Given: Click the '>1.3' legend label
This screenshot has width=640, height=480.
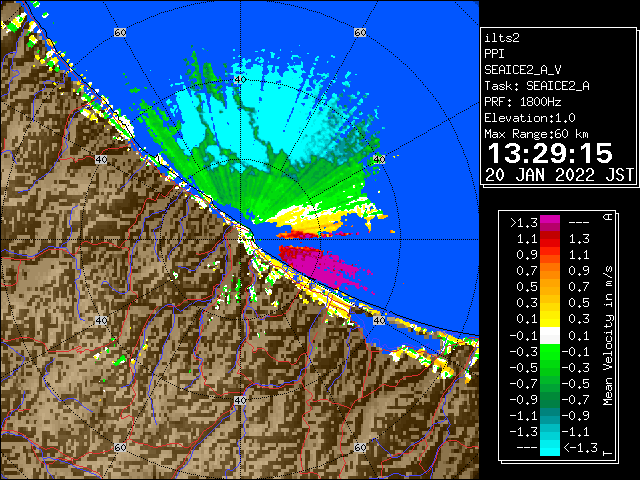Looking at the screenshot, I should coord(524,223).
